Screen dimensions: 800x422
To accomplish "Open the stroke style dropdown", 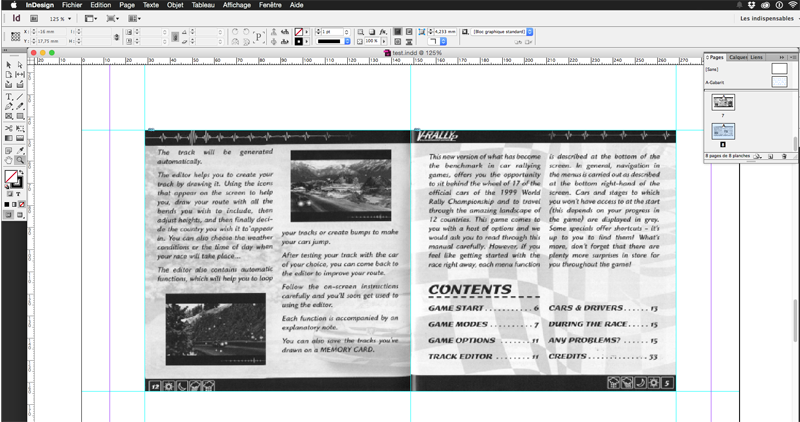I will (x=332, y=41).
